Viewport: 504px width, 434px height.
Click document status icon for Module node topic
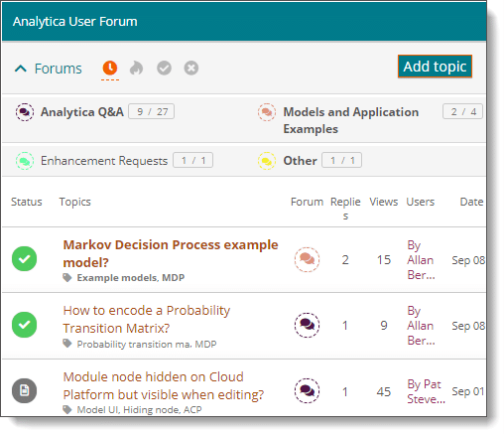24,390
